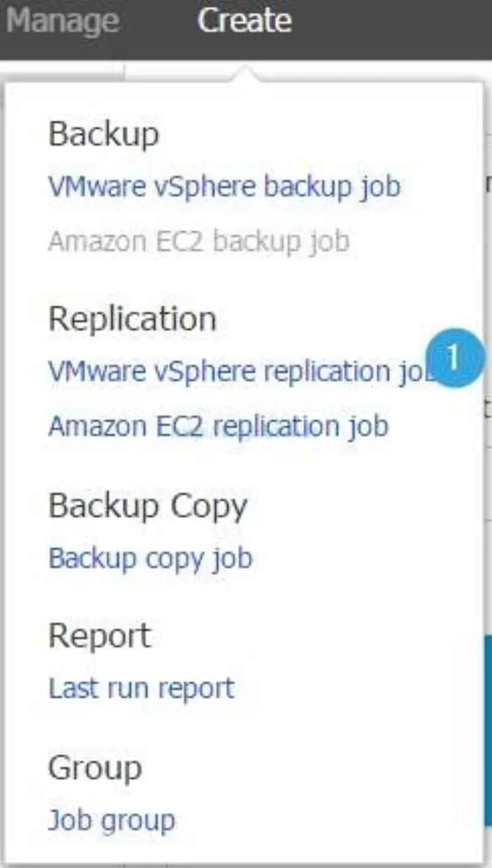Click the Report section heading
Screen dimensions: 492x868
tap(100, 635)
